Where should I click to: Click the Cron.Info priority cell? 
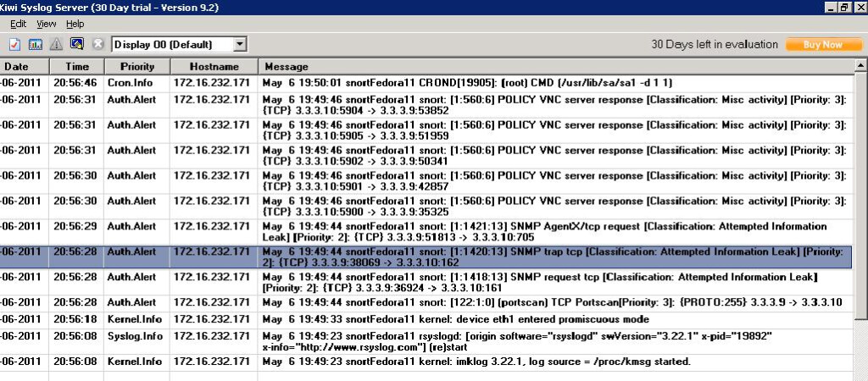pyautogui.click(x=137, y=83)
